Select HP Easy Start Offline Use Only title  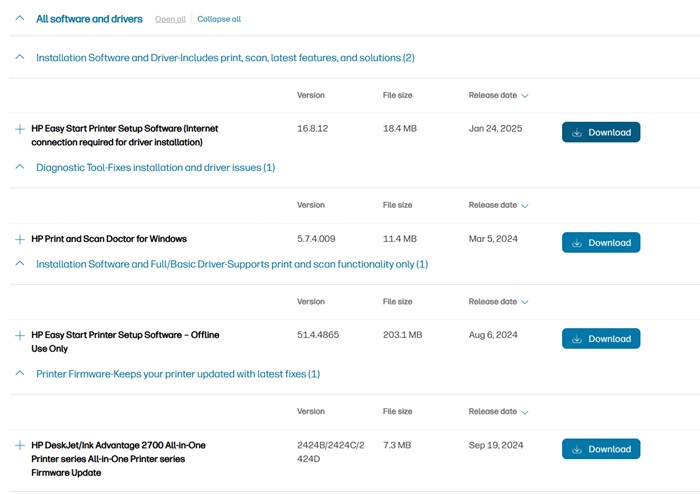[x=125, y=342]
